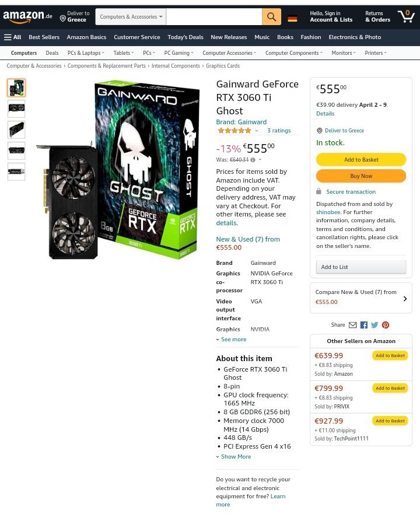Open the PC Gaming submenu tab
The width and height of the screenshot is (420, 521).
178,53
